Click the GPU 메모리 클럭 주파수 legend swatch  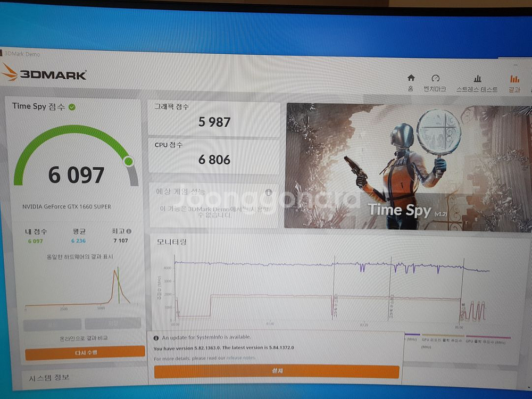(443, 336)
